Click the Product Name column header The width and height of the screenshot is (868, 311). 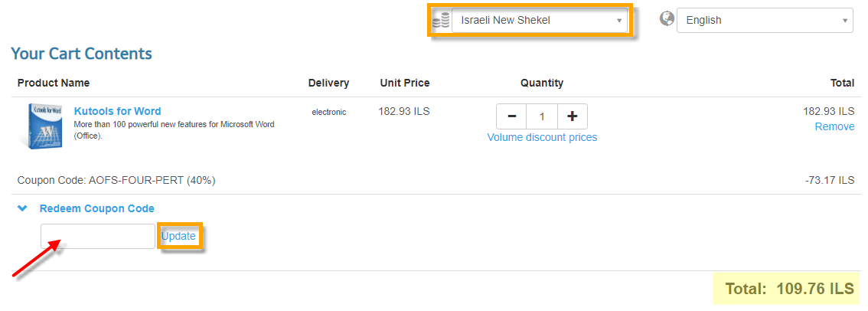pyautogui.click(x=54, y=83)
